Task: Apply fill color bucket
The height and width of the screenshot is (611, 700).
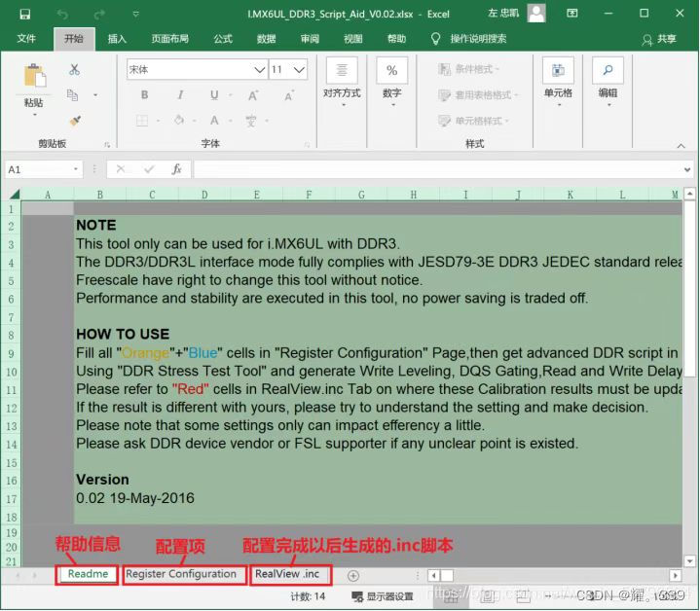Action: 179,121
